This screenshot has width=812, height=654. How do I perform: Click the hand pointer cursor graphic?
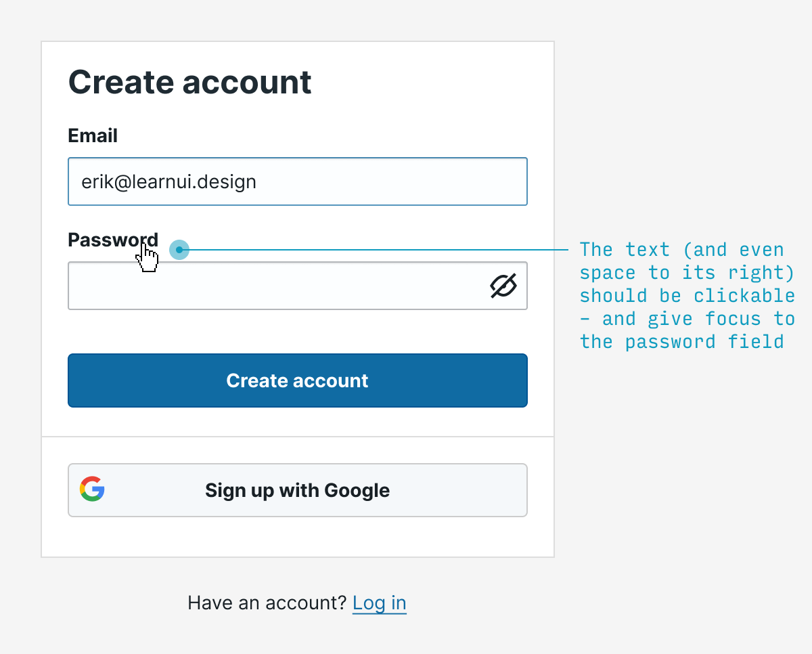click(x=148, y=258)
